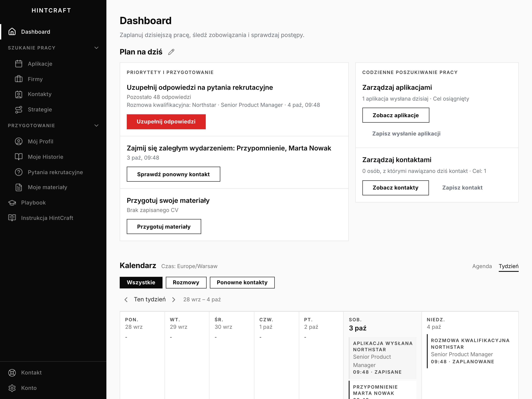Image resolution: width=532 pixels, height=399 pixels.
Task: Click the NIEDZ. 4 paź day header
Action: point(436,323)
